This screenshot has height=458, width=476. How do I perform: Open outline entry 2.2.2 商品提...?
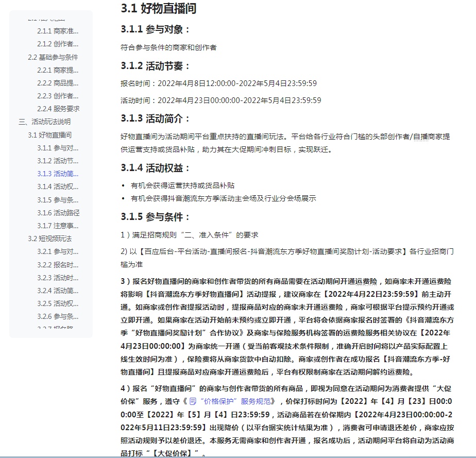(58, 83)
